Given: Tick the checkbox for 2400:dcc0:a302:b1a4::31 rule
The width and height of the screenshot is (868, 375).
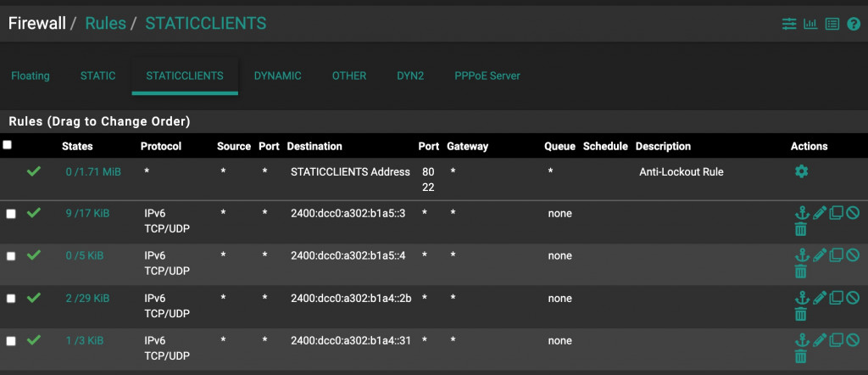Looking at the screenshot, I should pos(11,341).
